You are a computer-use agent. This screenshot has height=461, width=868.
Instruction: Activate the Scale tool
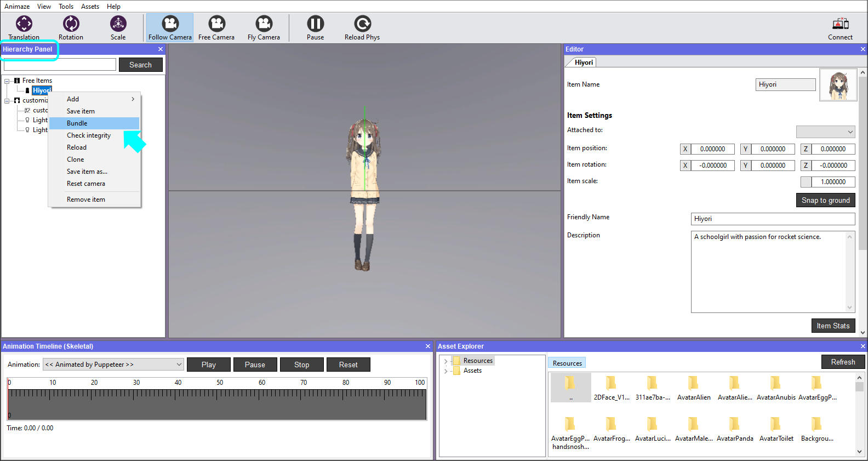[118, 27]
